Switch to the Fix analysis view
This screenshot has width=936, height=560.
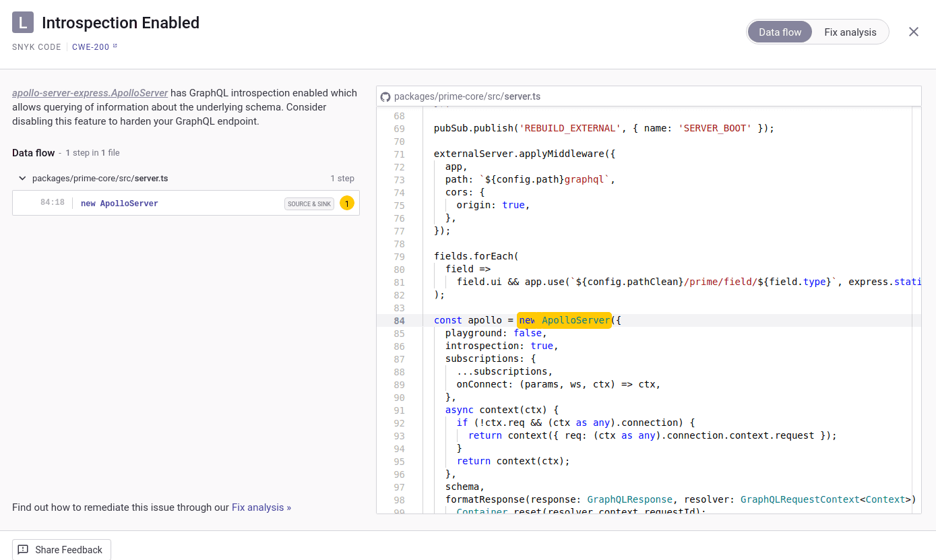pos(850,32)
